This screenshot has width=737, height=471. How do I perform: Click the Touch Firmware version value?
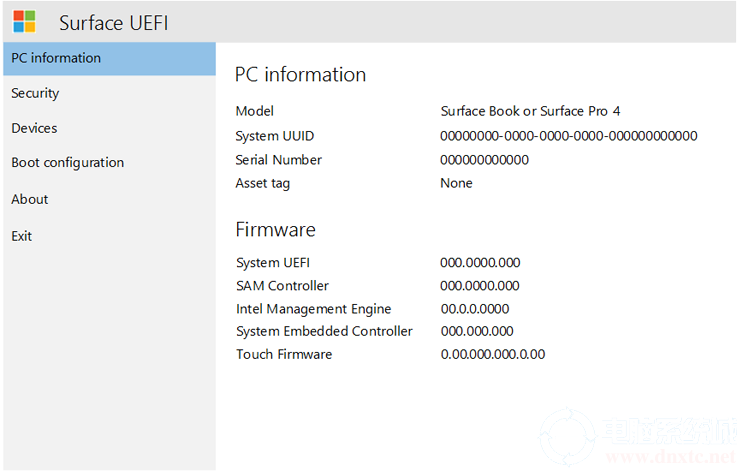pyautogui.click(x=492, y=354)
